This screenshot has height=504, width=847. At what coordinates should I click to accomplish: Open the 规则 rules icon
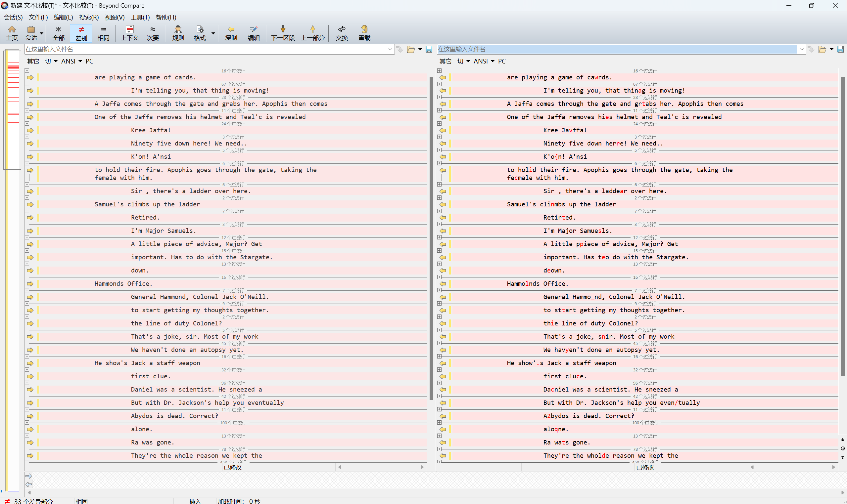pos(178,33)
